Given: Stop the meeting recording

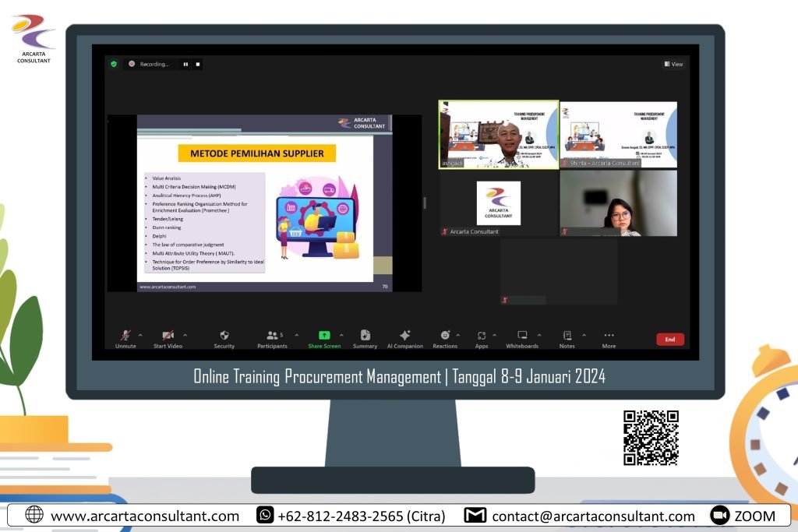Looking at the screenshot, I should click(x=198, y=64).
